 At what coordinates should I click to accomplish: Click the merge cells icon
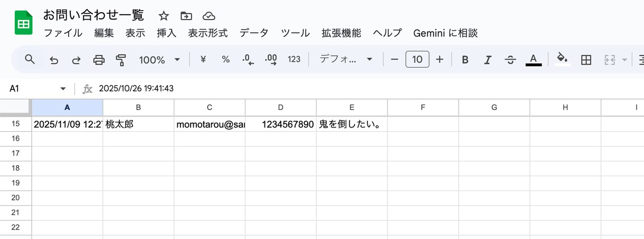coord(610,60)
